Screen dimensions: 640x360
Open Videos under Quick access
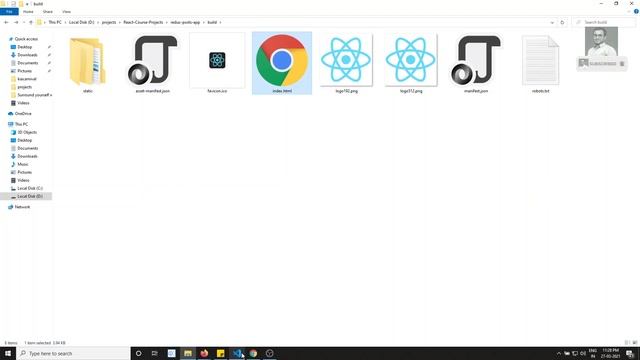pyautogui.click(x=23, y=103)
